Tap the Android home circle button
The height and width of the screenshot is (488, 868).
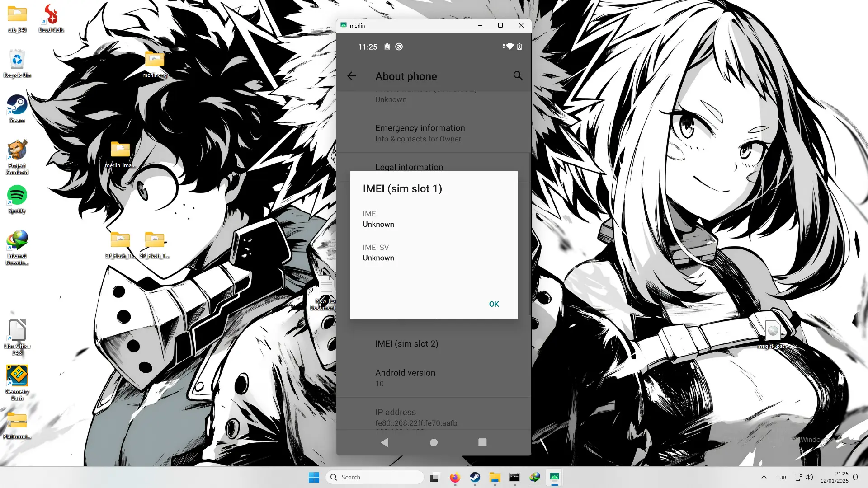[434, 442]
